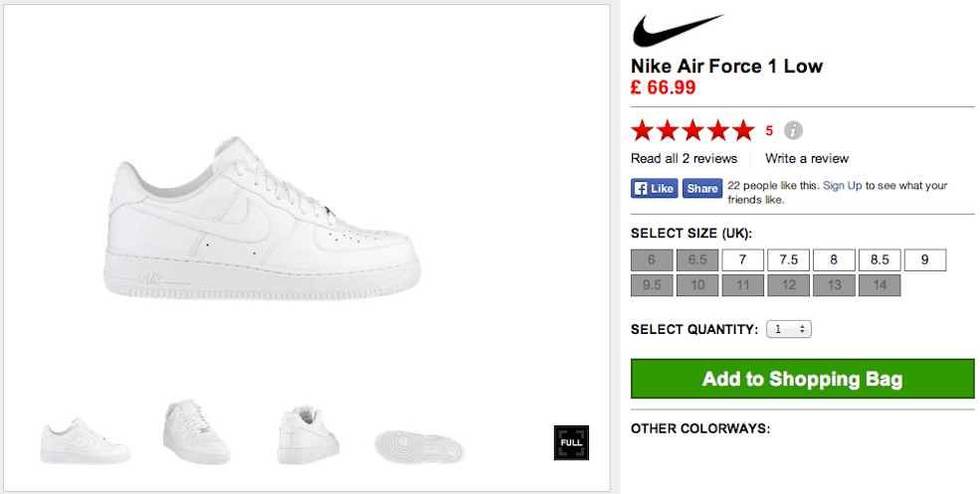Click the five-star rating
The image size is (980, 494).
pyautogui.click(x=692, y=130)
